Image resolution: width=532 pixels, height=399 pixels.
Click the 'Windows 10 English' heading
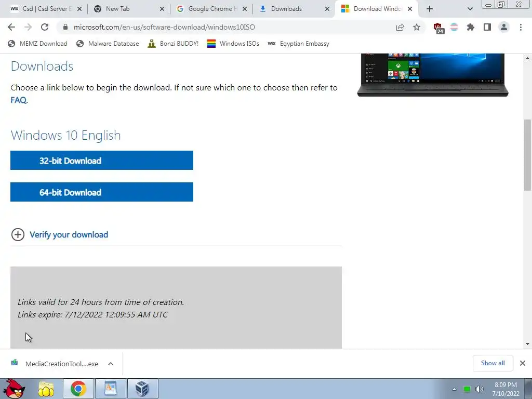click(66, 136)
